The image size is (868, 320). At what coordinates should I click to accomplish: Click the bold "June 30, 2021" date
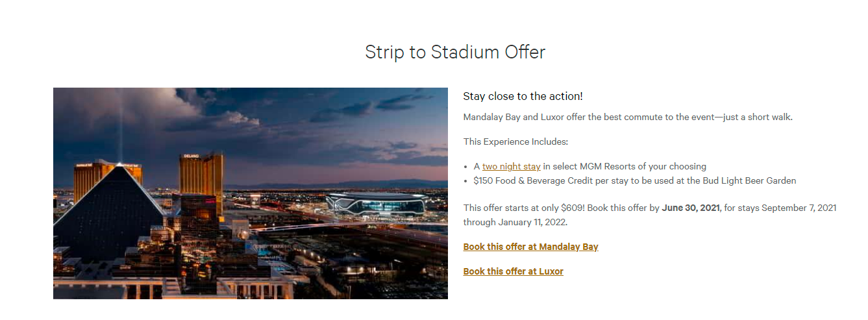(691, 208)
